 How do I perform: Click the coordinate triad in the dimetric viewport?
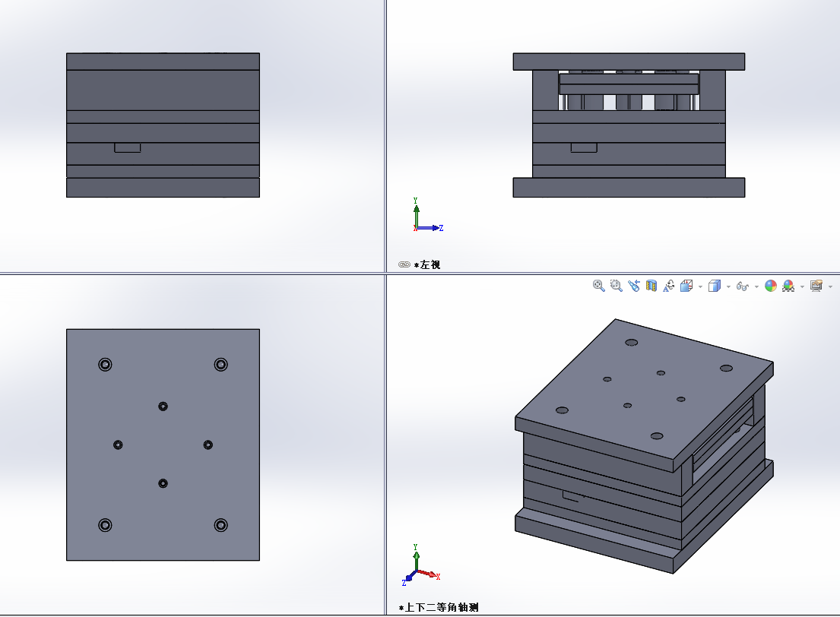[421, 565]
